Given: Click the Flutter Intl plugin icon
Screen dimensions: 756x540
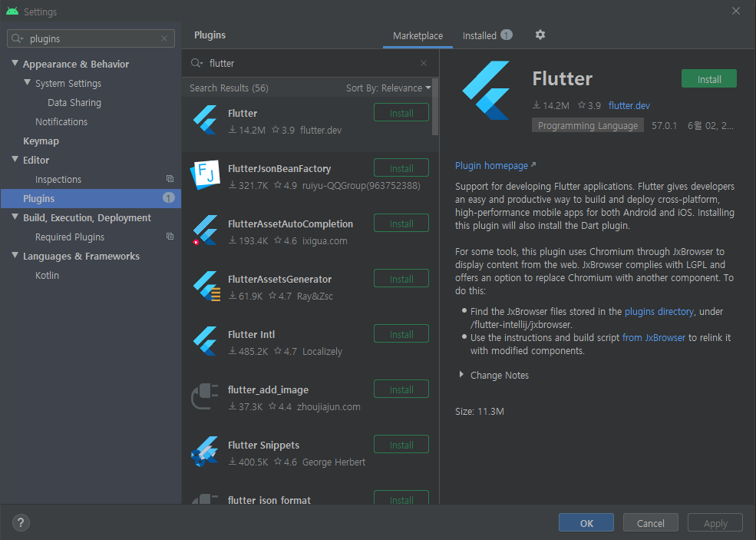Looking at the screenshot, I should (206, 341).
